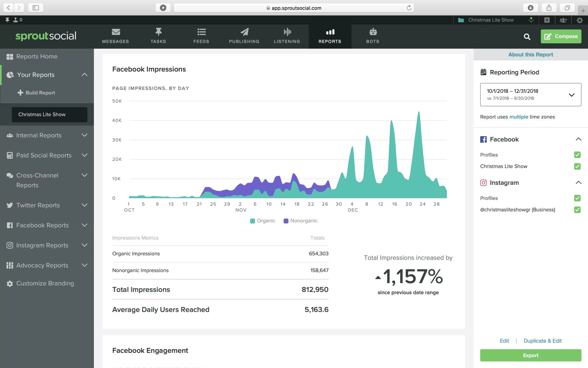Collapse the Your Reports section
This screenshot has width=588, height=368.
(84, 75)
